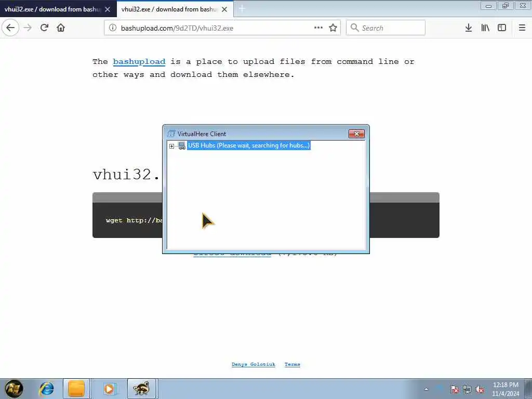Close the active second browser tab
The image size is (532, 399).
click(224, 9)
